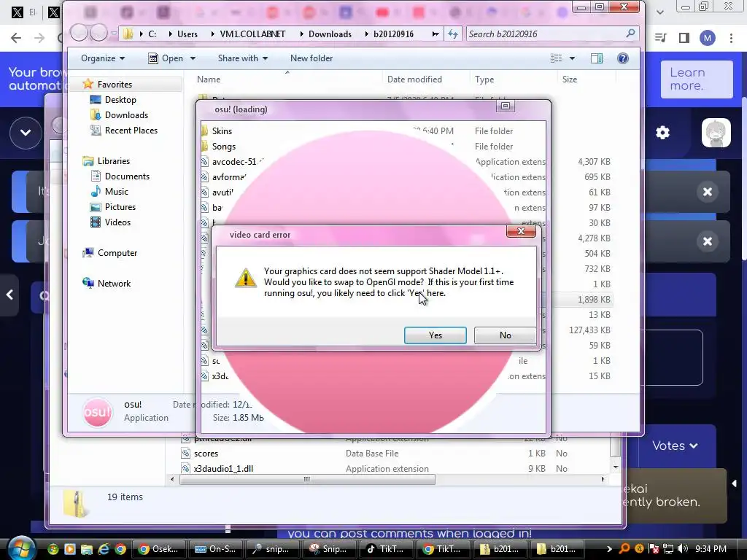Image resolution: width=747 pixels, height=560 pixels.
Task: Click the user avatar on the webpage
Action: coord(716,133)
